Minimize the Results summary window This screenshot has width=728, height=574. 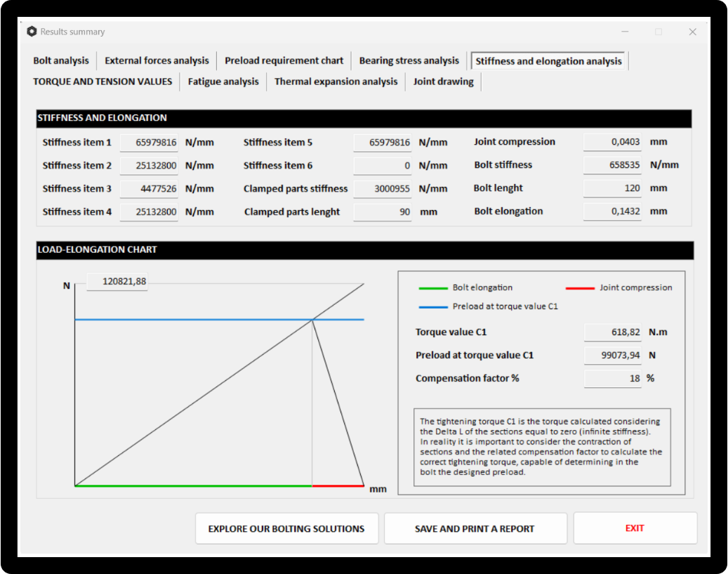coord(625,32)
